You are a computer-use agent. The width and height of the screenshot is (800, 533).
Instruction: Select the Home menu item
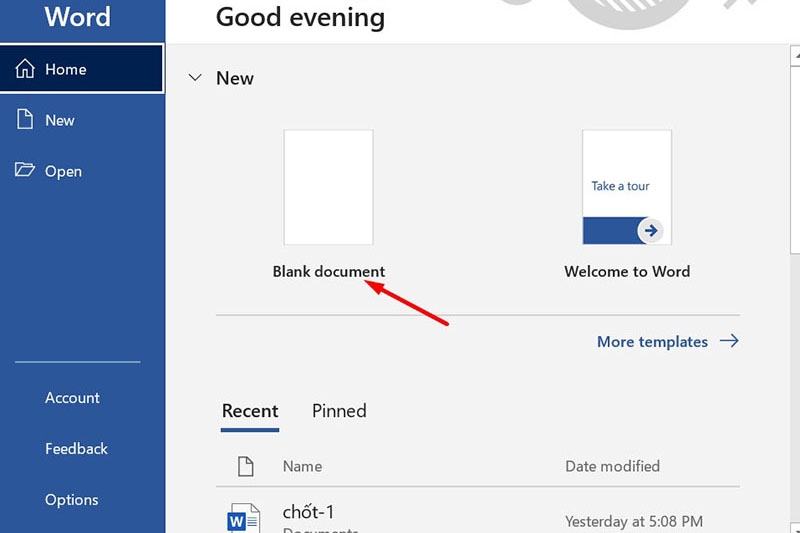[x=82, y=68]
